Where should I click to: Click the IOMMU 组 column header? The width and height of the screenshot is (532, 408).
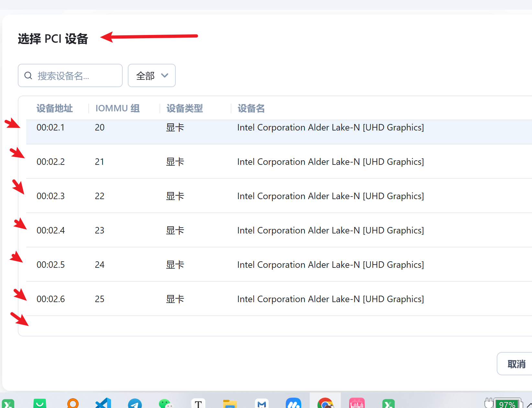(117, 108)
